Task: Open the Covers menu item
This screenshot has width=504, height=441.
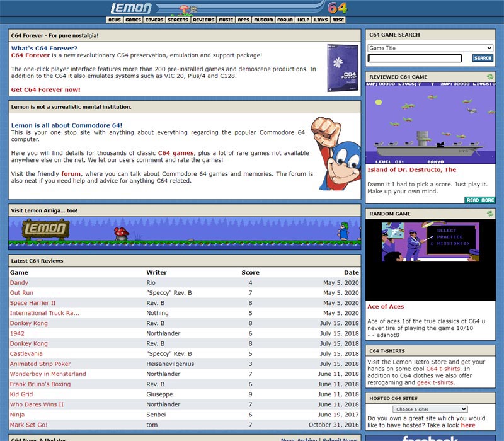Action: pos(154,20)
